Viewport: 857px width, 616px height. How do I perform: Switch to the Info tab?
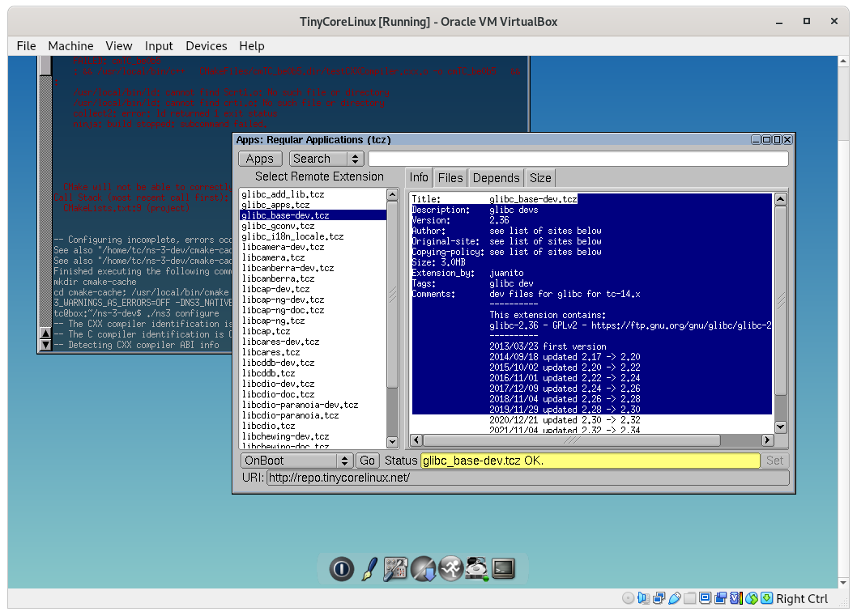point(419,177)
